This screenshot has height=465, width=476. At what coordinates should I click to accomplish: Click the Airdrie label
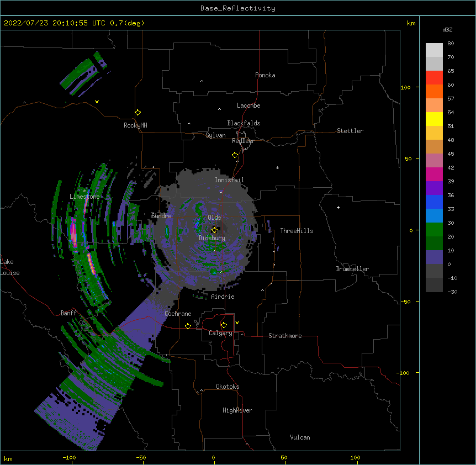pyautogui.click(x=223, y=297)
